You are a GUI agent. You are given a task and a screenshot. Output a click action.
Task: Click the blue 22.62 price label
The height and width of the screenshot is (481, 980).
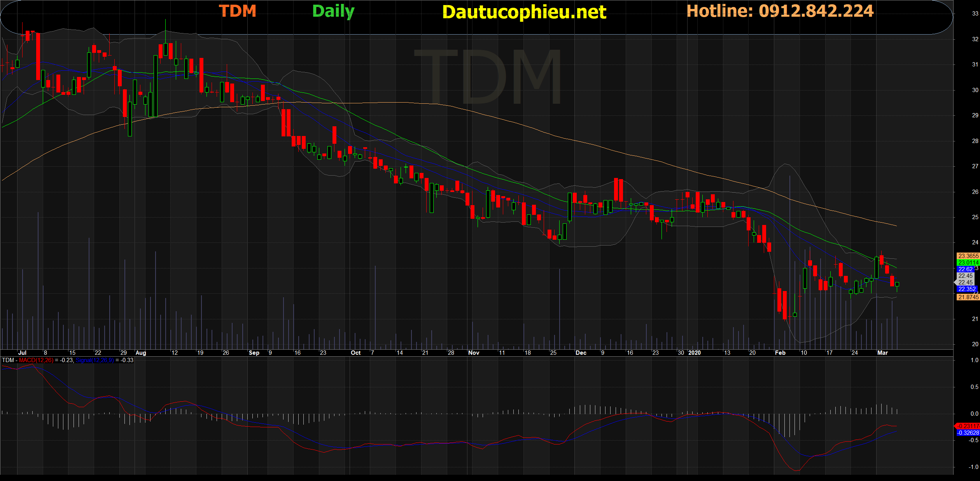(x=965, y=269)
